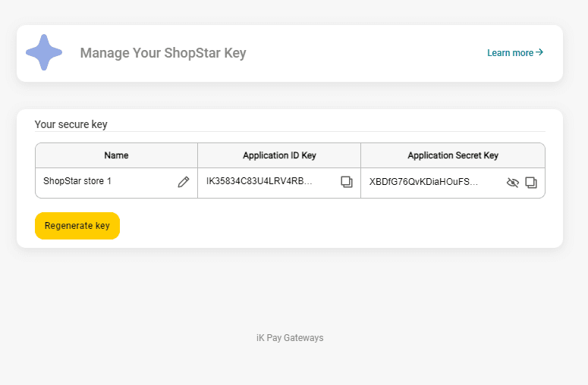Click the ShopStar store 1 name text
Screen dimensions: 588x385
coord(77,182)
